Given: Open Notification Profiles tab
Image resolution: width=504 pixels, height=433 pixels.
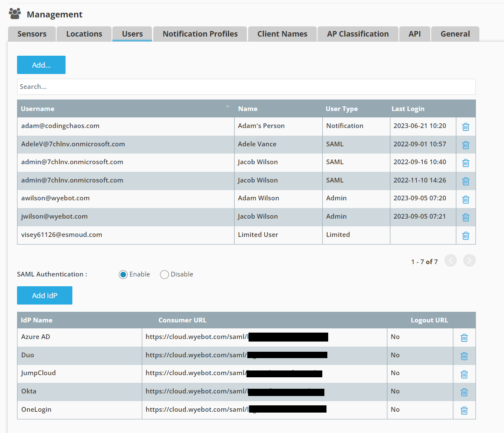Looking at the screenshot, I should 200,34.
